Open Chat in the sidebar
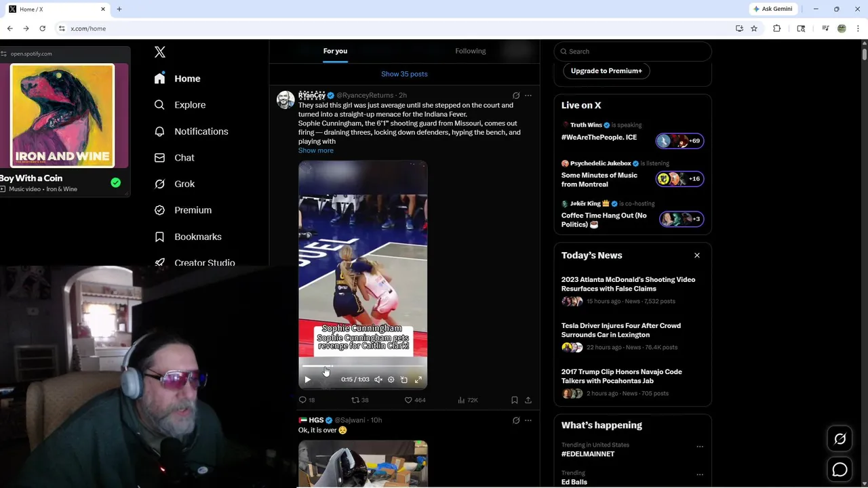868x488 pixels. (174, 158)
